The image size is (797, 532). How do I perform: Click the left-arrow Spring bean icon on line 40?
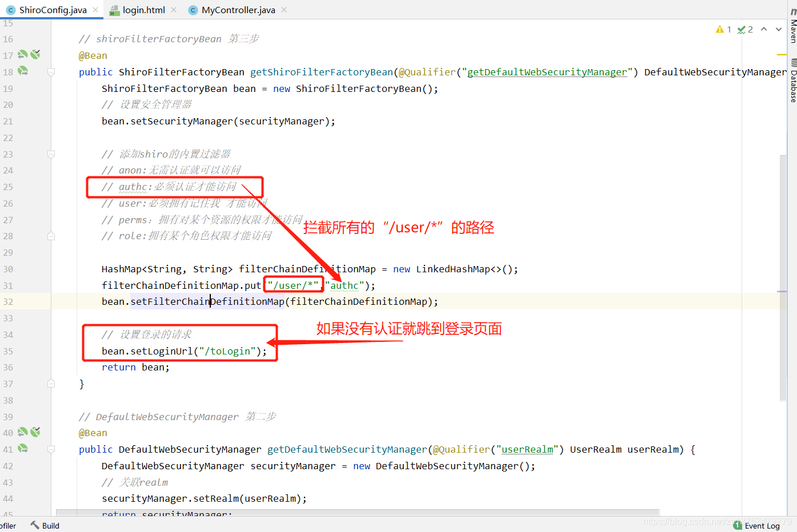23,432
